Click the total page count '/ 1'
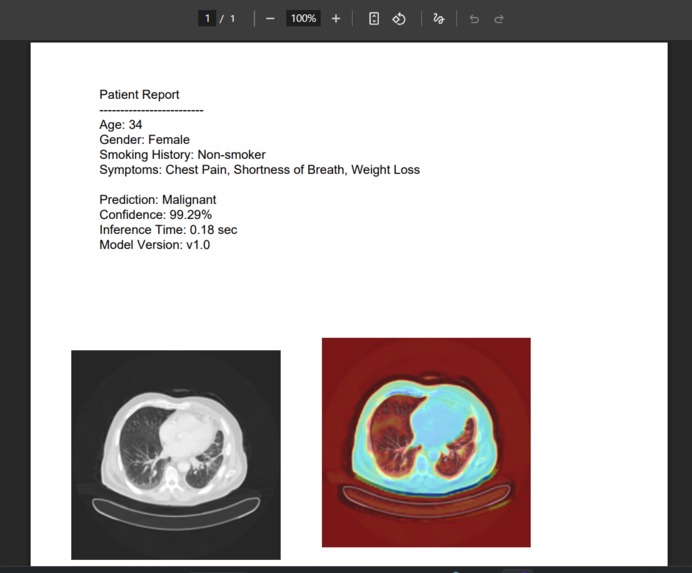 pos(228,19)
